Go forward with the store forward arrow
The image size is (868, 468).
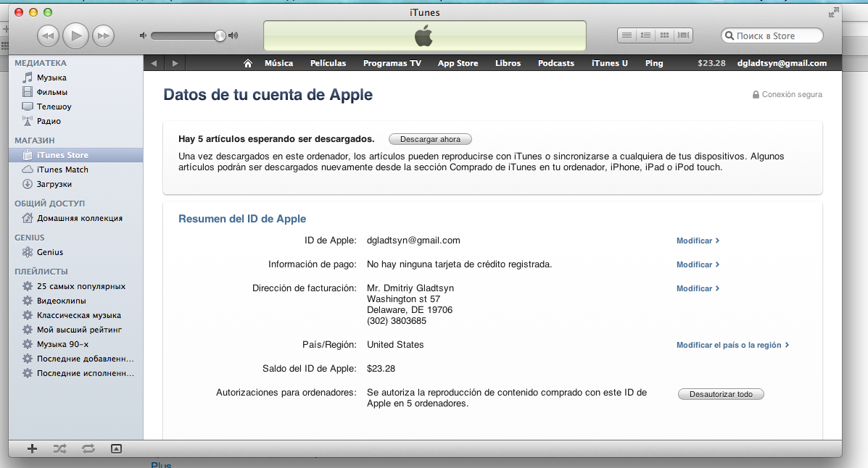(x=175, y=63)
